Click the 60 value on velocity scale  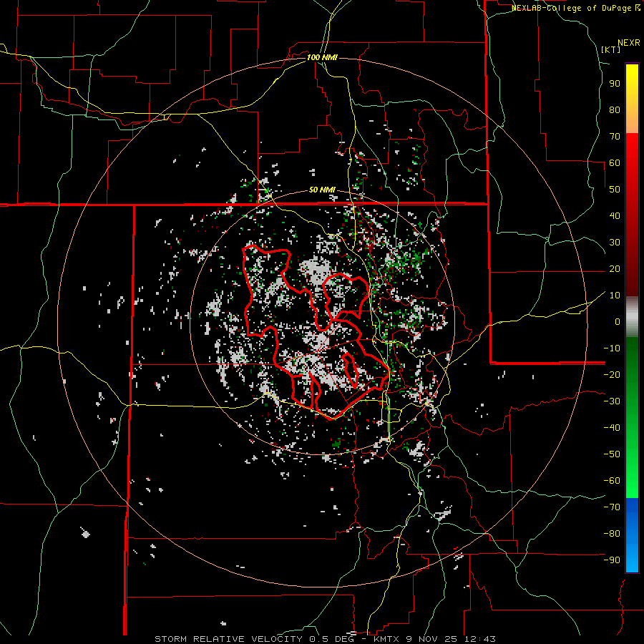(615, 162)
